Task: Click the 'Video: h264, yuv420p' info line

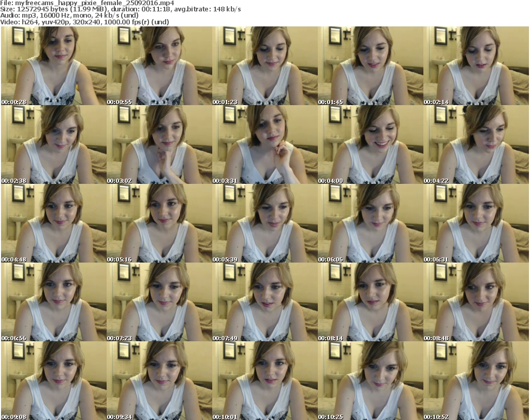Action: 84,22
